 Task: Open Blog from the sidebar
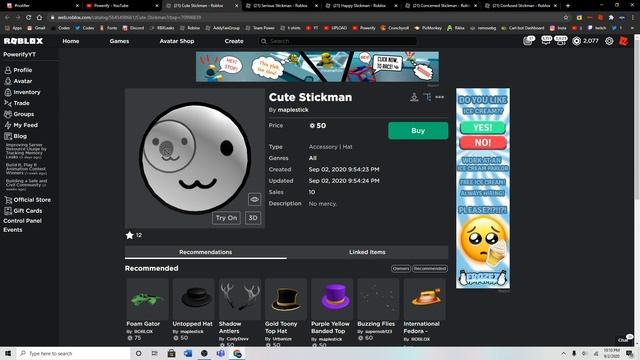tap(16, 136)
